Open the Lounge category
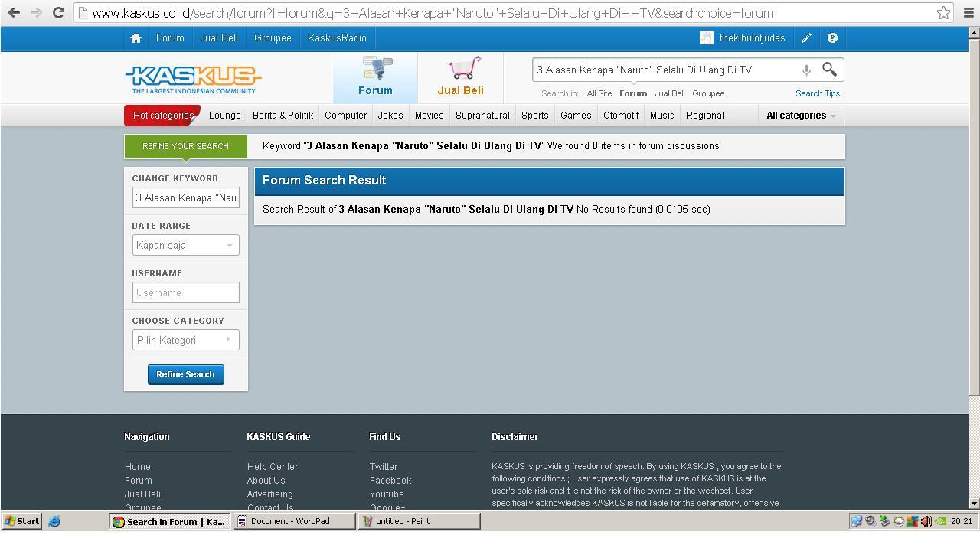 pyautogui.click(x=224, y=116)
